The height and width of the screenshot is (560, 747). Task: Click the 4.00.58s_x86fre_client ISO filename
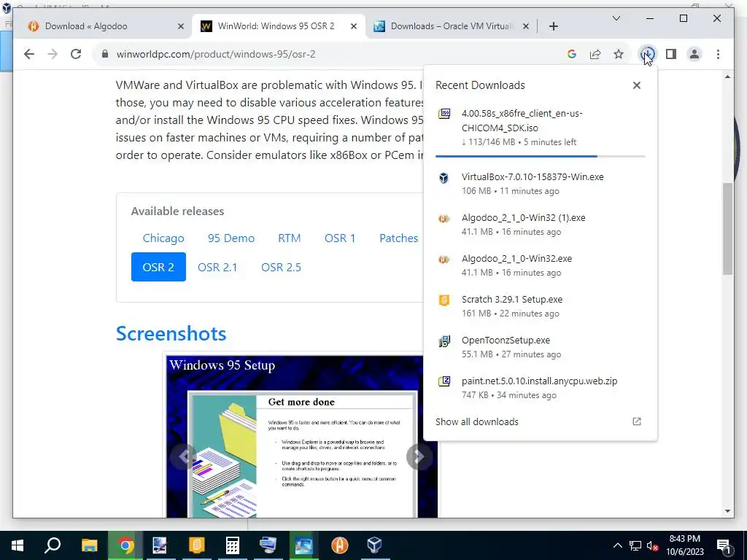point(522,120)
